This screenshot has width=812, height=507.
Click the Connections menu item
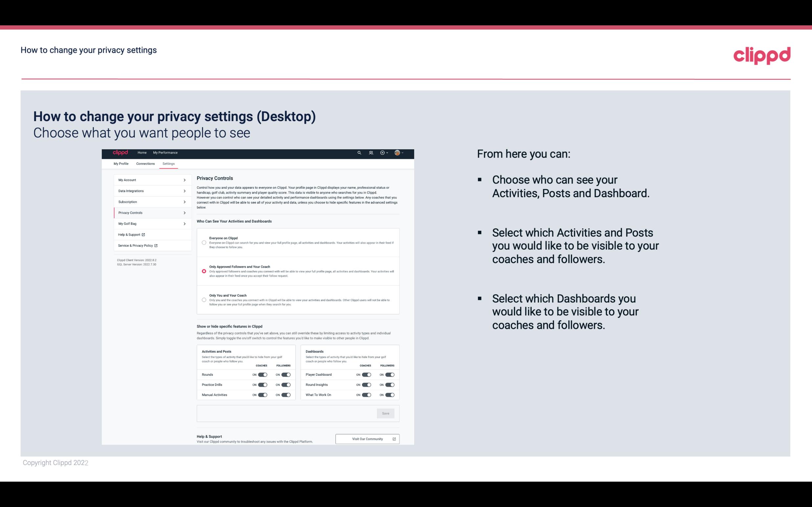(x=145, y=163)
